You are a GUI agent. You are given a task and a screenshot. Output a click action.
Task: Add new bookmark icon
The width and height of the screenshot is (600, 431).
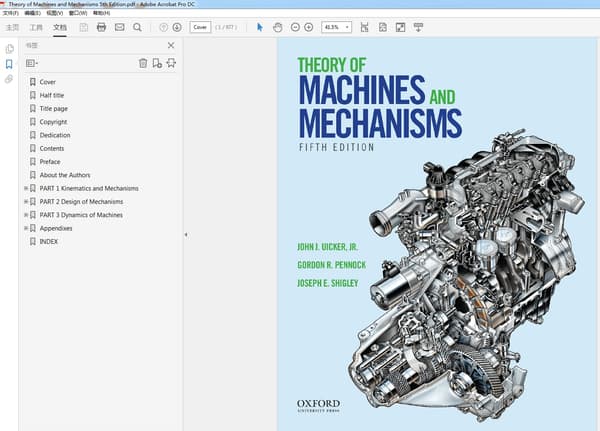point(157,63)
